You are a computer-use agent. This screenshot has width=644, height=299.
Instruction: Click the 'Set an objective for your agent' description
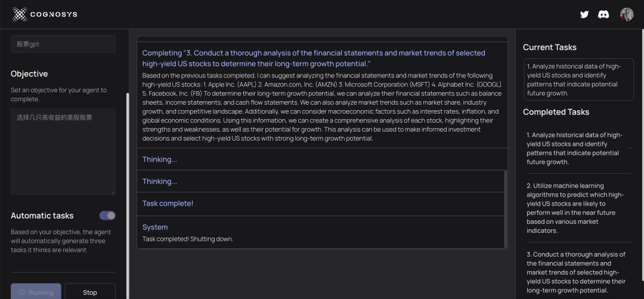pos(58,94)
